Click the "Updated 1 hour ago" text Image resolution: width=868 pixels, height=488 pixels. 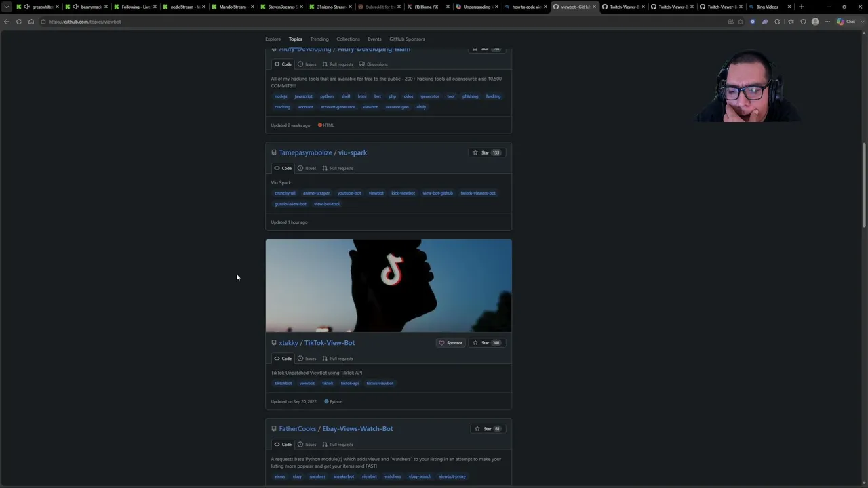pos(290,222)
